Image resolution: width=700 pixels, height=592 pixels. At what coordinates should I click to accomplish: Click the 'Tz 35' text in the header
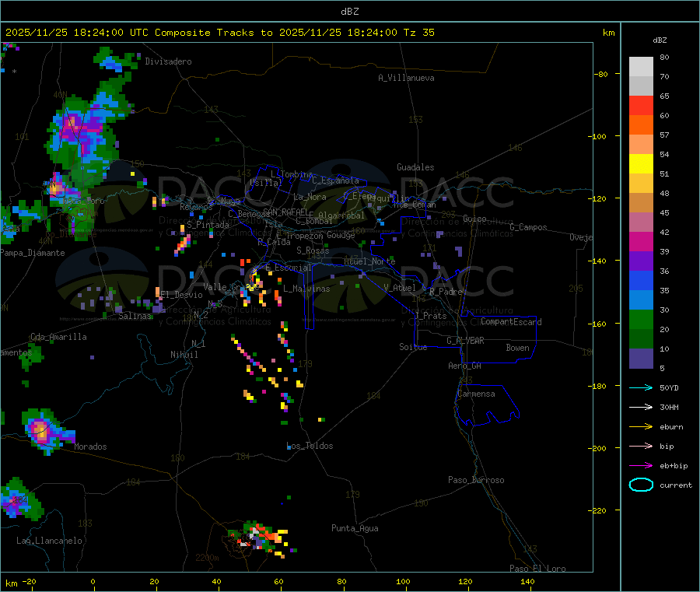coord(418,33)
